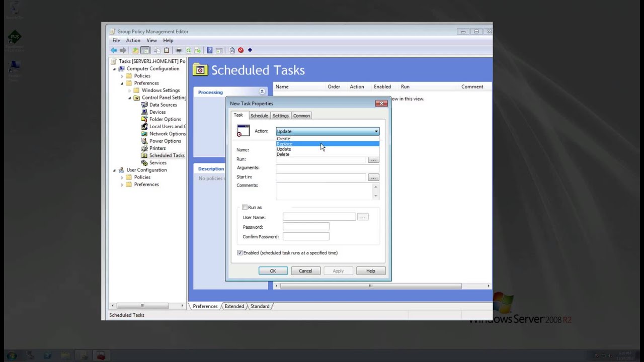Select the Power Options tree icon
Screen dimensions: 644x362
coord(144,141)
